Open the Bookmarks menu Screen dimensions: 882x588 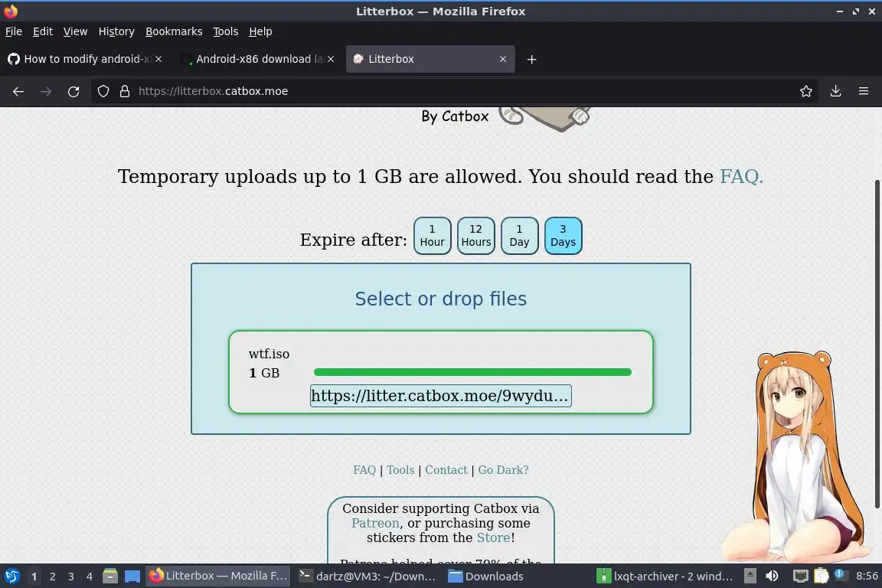pos(174,31)
